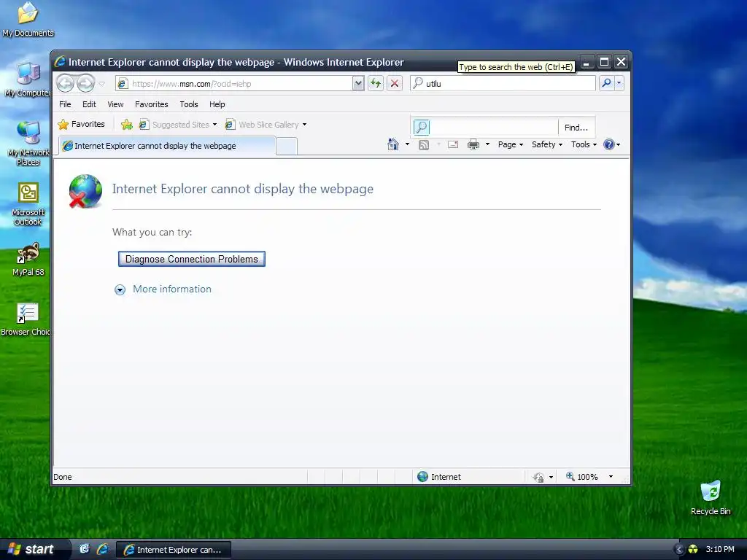Screen dimensions: 747x560
Task: Click the yellow radiation tray icon
Action: pyautogui.click(x=693, y=550)
